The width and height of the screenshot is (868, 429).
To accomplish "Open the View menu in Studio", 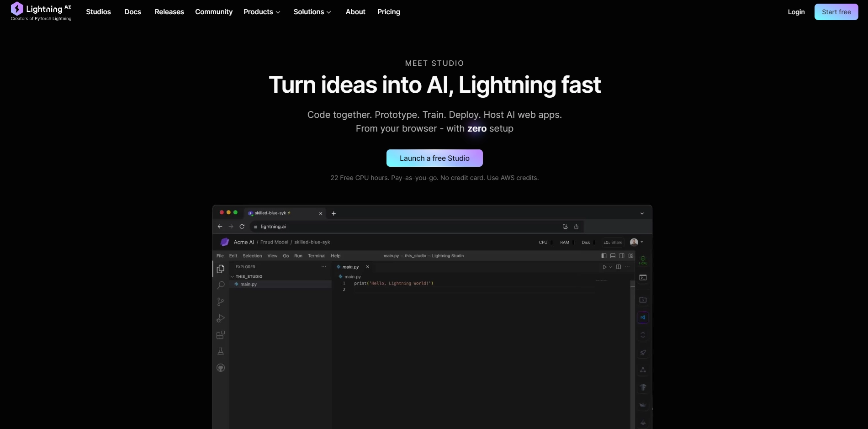I will click(272, 256).
